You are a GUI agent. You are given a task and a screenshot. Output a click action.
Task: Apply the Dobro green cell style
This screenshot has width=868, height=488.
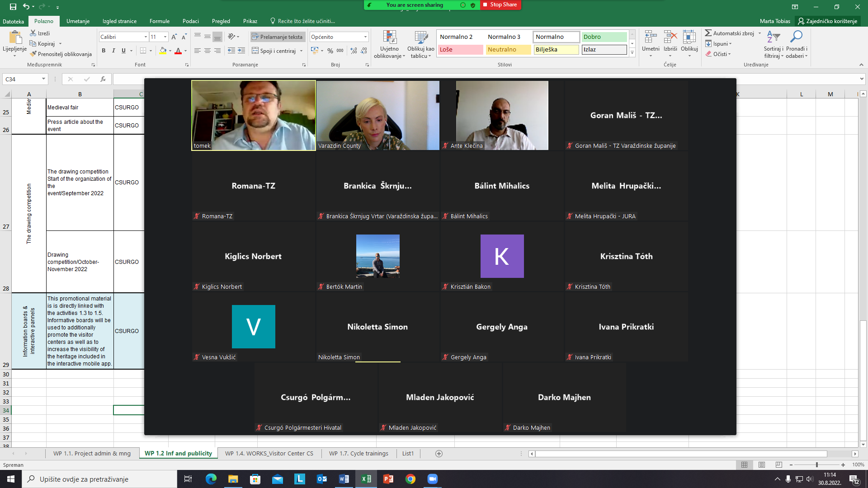604,37
